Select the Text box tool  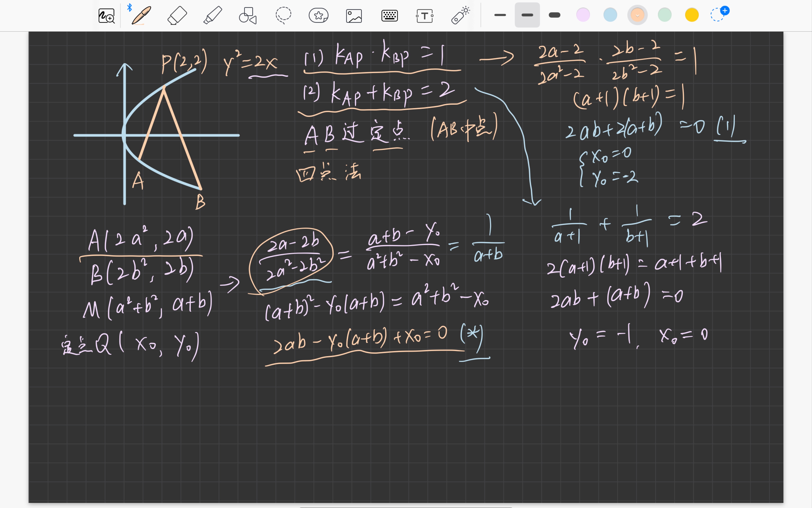click(x=425, y=16)
